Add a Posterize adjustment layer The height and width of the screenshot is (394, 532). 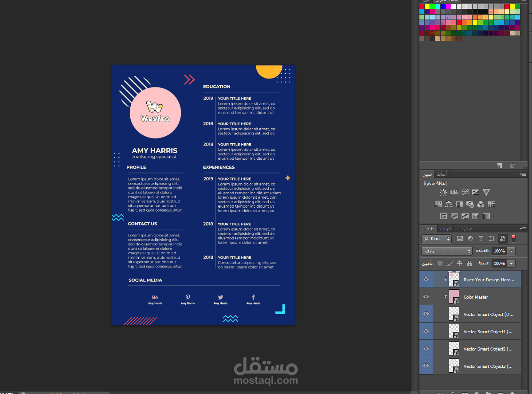[x=454, y=216]
